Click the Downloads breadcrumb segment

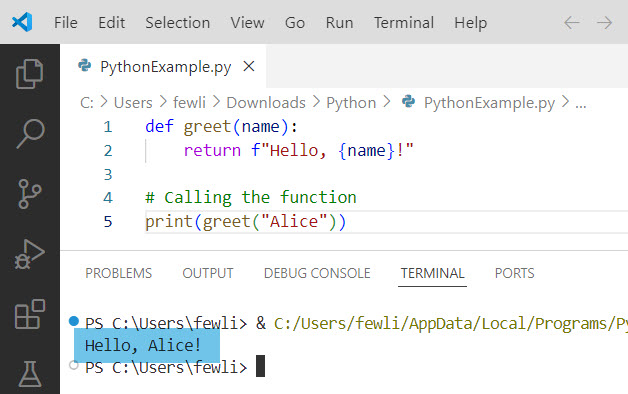point(266,103)
